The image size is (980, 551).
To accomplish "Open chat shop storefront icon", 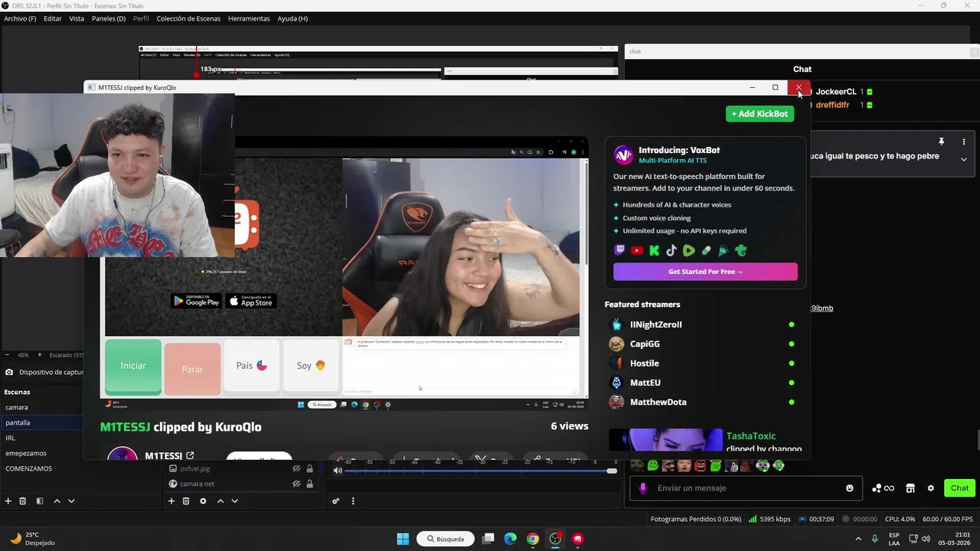I will [910, 488].
